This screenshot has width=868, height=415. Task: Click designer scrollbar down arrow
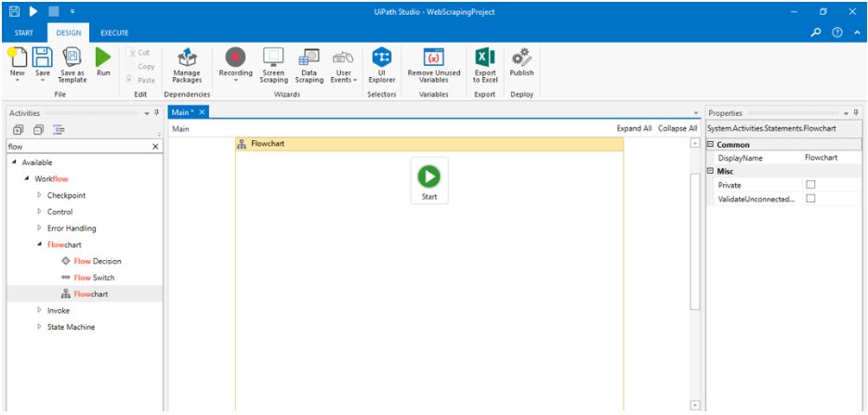pyautogui.click(x=695, y=406)
